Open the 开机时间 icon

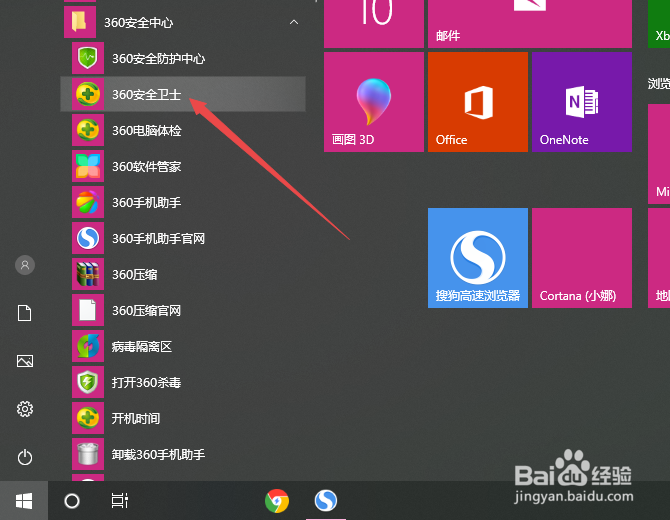click(x=88, y=418)
